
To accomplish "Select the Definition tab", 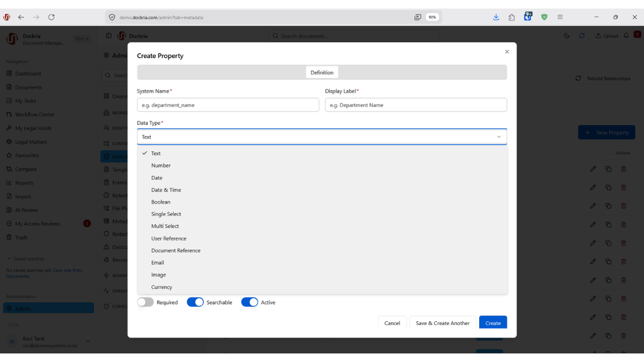I will tap(322, 72).
